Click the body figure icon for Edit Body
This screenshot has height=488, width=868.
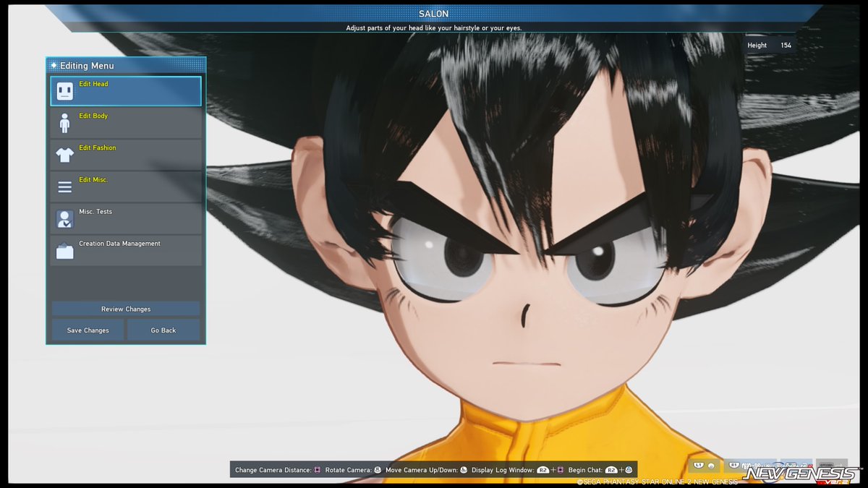(64, 123)
